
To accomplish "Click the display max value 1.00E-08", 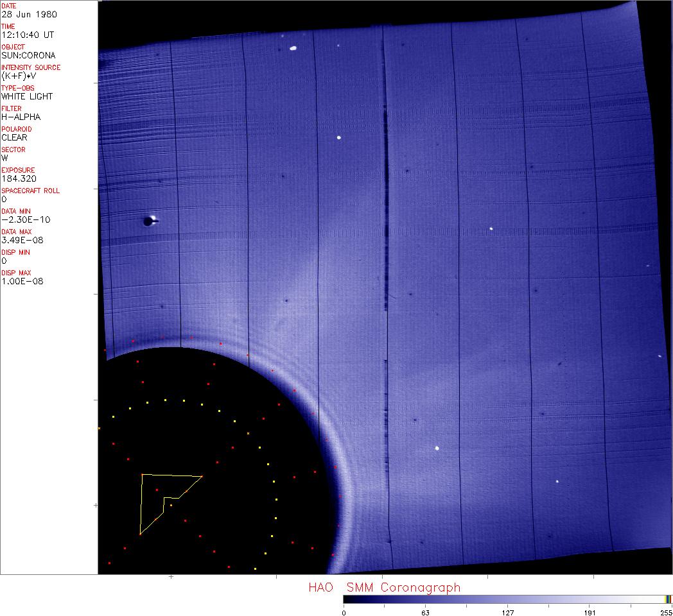I will point(22,281).
